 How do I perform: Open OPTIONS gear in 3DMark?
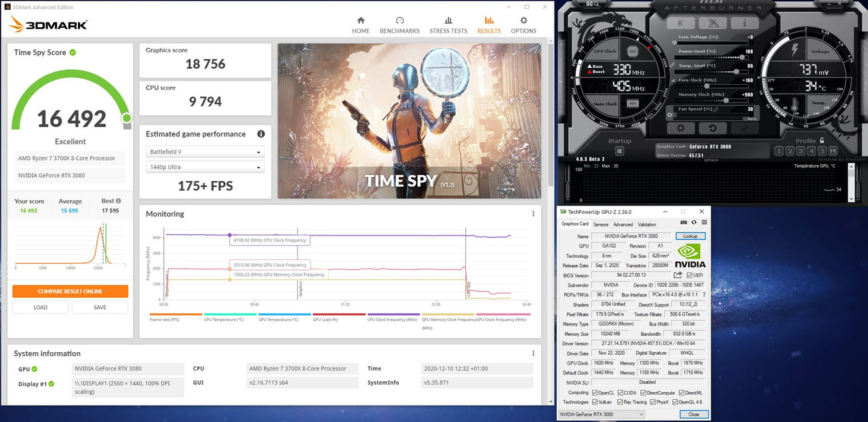click(x=524, y=25)
